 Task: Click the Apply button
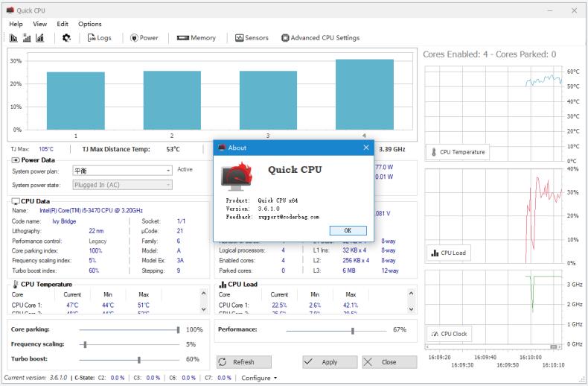coord(330,362)
